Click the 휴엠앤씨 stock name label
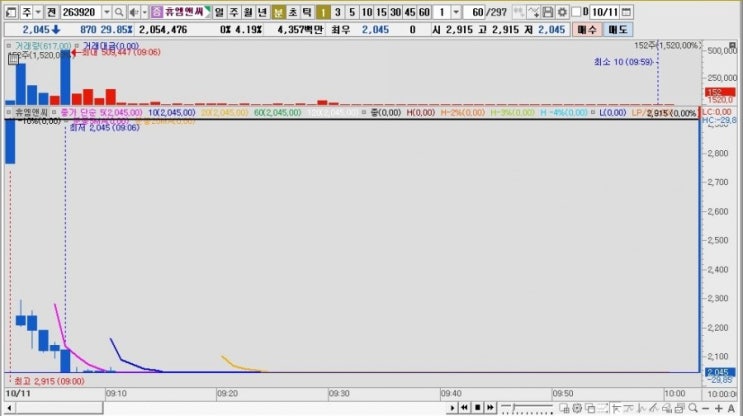 (x=183, y=11)
